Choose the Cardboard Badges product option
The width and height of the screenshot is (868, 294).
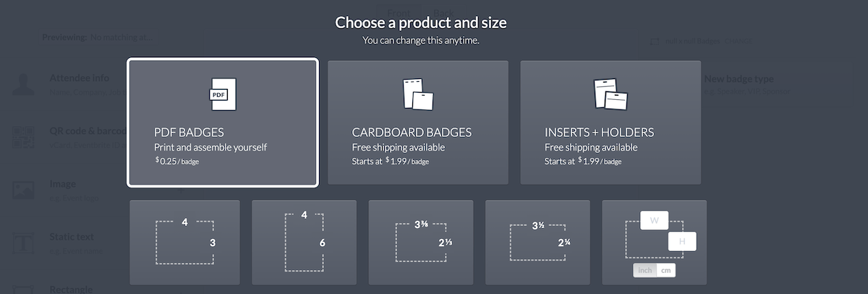point(418,122)
